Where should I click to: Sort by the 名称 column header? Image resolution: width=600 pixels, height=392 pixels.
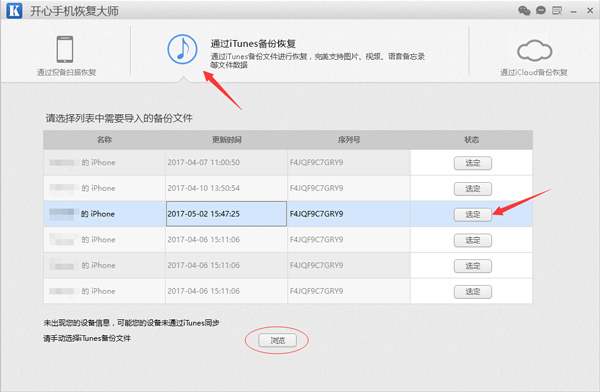coord(104,140)
